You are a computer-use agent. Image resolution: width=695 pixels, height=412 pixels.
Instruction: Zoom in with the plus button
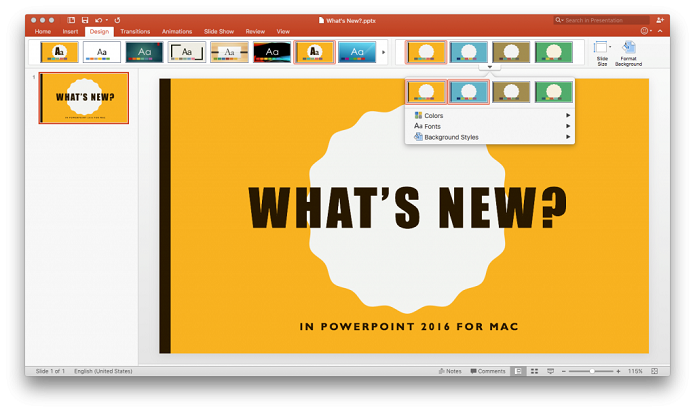pyautogui.click(x=618, y=371)
